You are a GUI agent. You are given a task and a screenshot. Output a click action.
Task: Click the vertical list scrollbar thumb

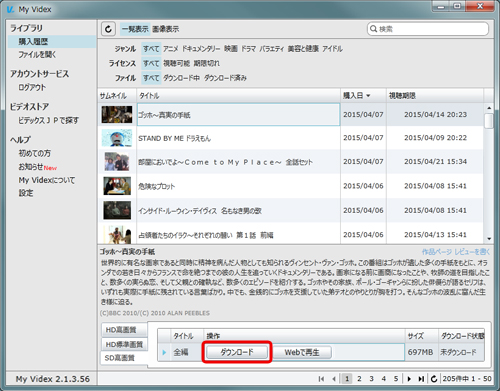pos(489,121)
